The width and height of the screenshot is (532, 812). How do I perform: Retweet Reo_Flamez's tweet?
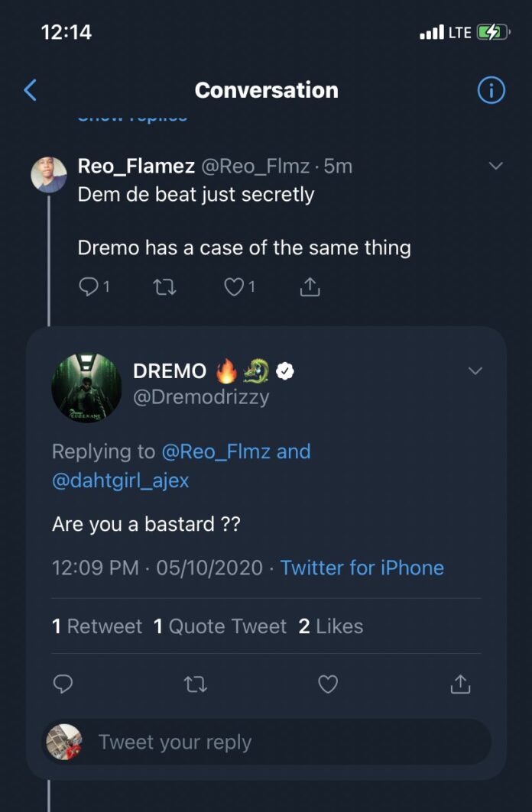[163, 286]
